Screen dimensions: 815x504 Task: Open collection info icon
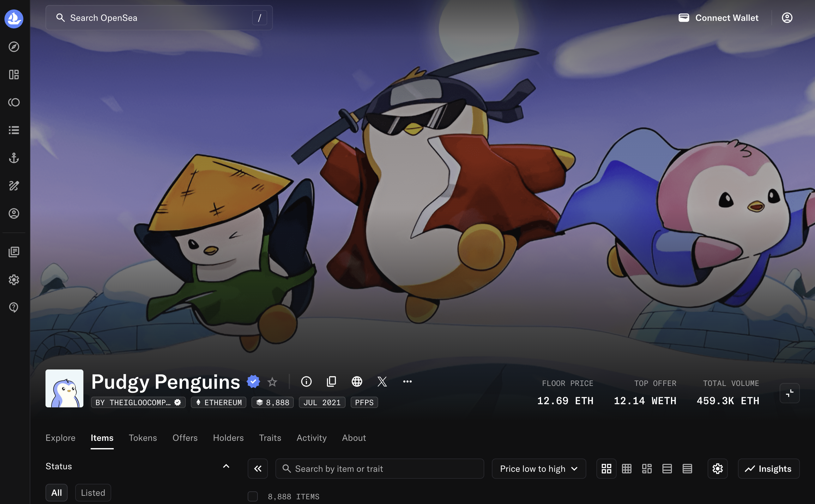(x=306, y=381)
